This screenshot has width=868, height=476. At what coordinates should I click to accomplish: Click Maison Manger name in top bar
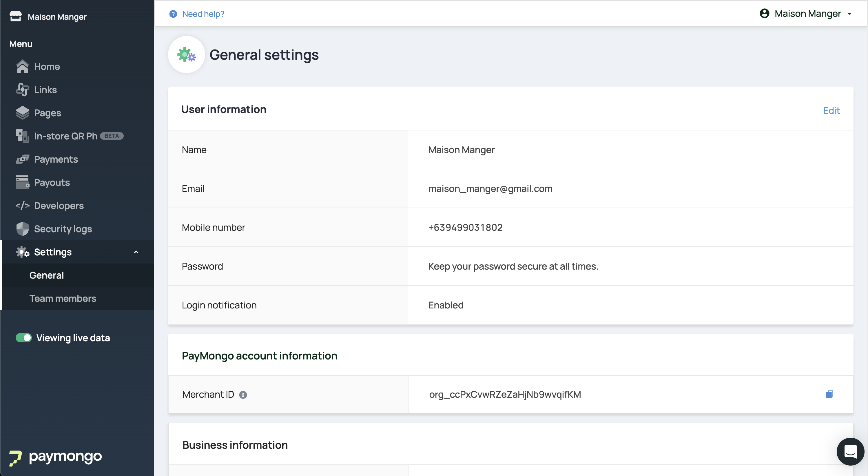tap(808, 14)
